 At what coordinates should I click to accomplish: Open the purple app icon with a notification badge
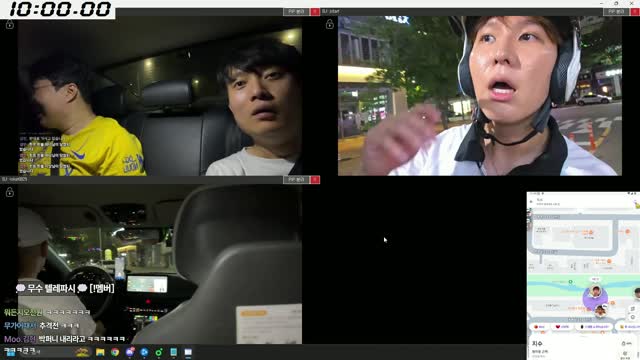point(130,352)
